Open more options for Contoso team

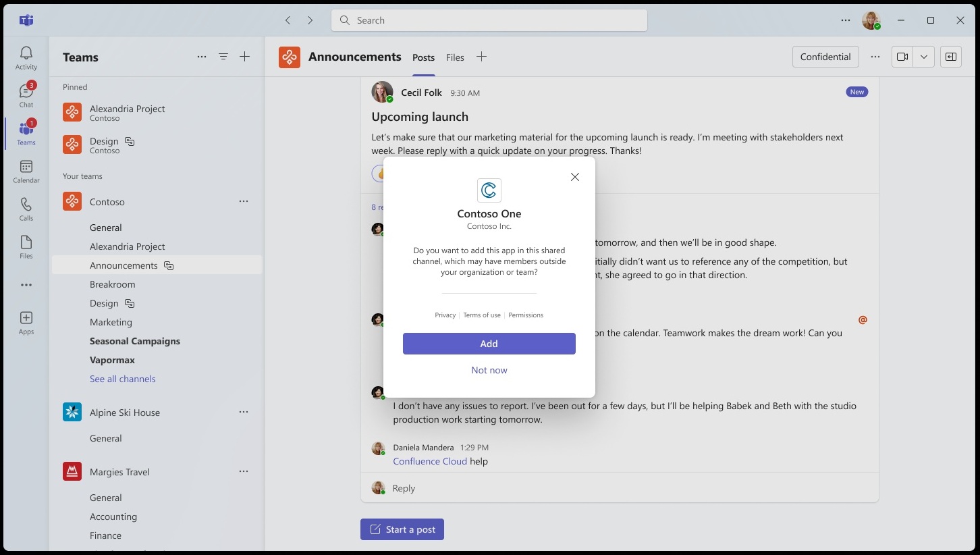[244, 201]
